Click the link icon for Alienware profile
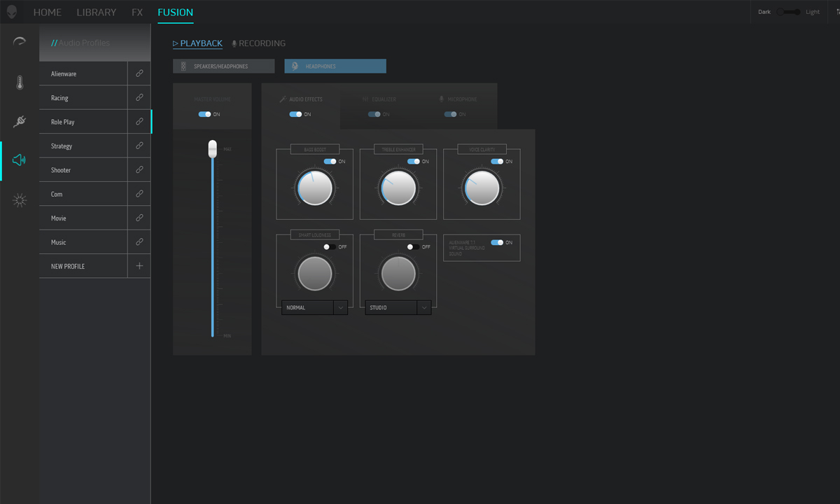Viewport: 840px width, 504px height. click(139, 73)
